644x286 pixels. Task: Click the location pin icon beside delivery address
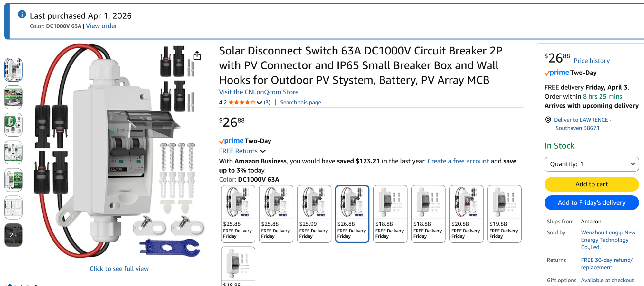click(548, 120)
